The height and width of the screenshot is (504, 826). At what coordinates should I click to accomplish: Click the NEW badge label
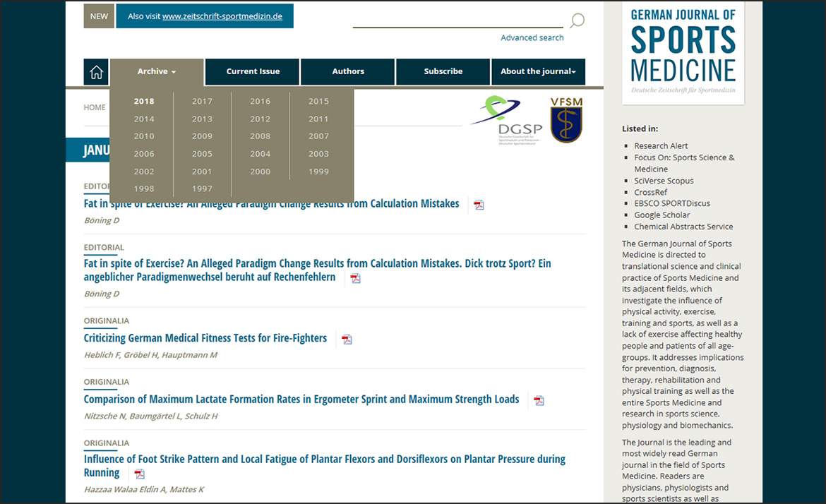tap(99, 16)
